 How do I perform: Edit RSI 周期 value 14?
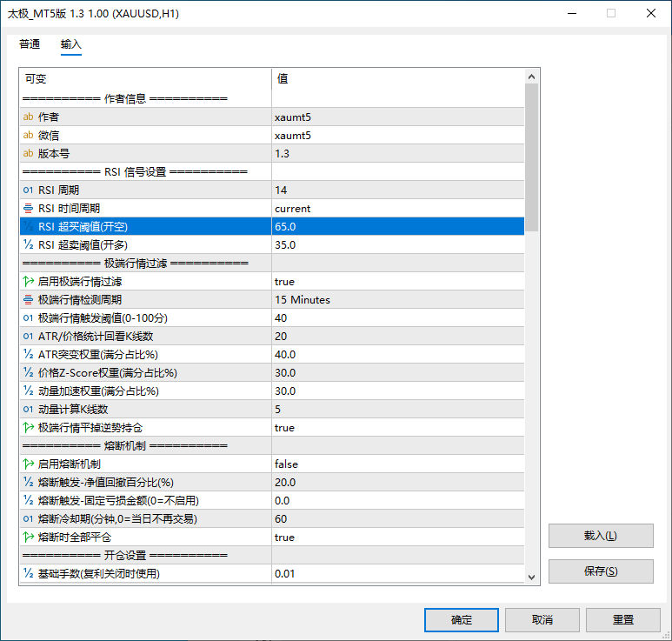point(397,190)
